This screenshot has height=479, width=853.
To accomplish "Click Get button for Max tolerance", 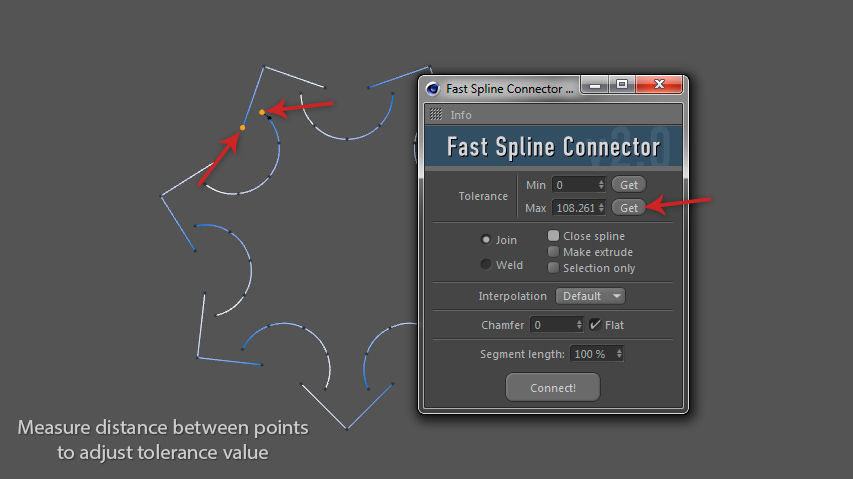I will (x=629, y=208).
